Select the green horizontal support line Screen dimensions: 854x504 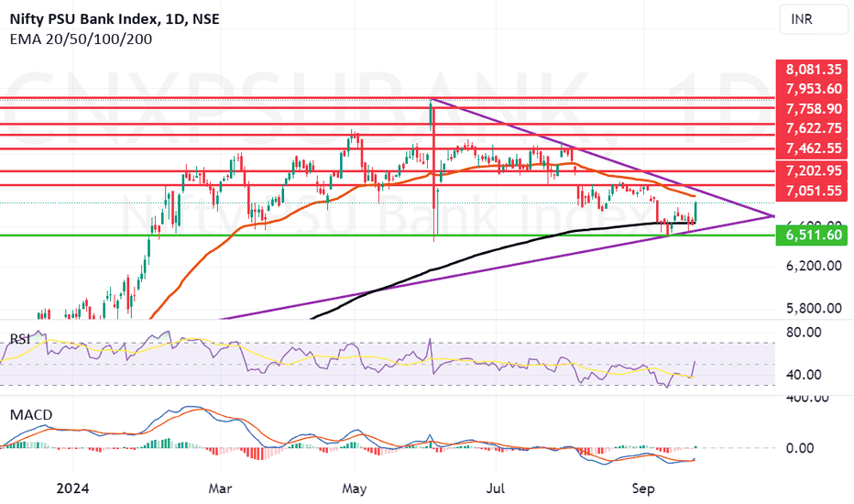pos(388,236)
